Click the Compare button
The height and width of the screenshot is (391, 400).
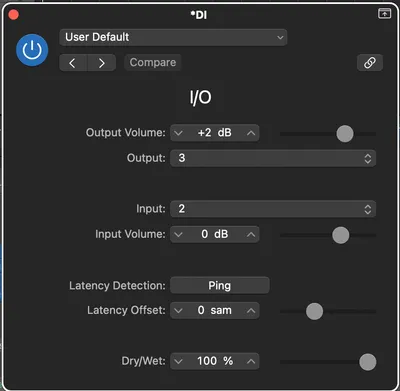coord(153,63)
